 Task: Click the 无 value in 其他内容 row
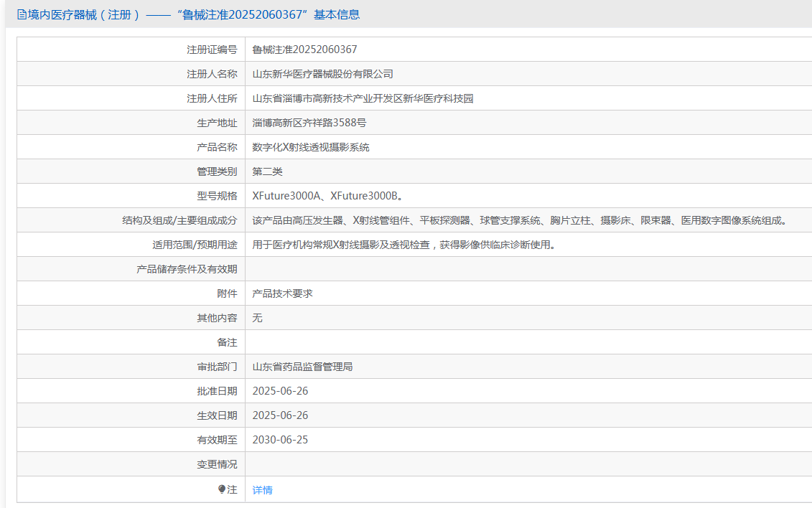coord(257,318)
